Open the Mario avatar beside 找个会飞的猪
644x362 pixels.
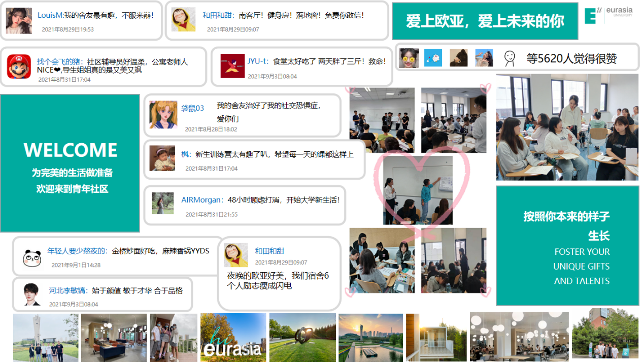[19, 67]
